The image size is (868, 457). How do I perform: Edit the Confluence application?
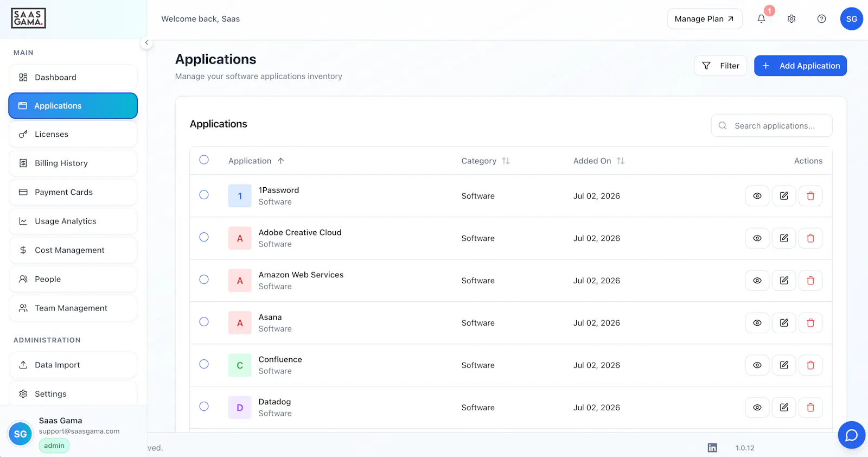[784, 365]
